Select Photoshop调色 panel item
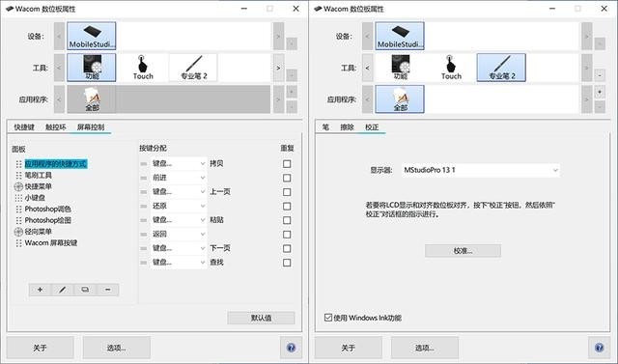This screenshot has width=618, height=364. [42, 209]
